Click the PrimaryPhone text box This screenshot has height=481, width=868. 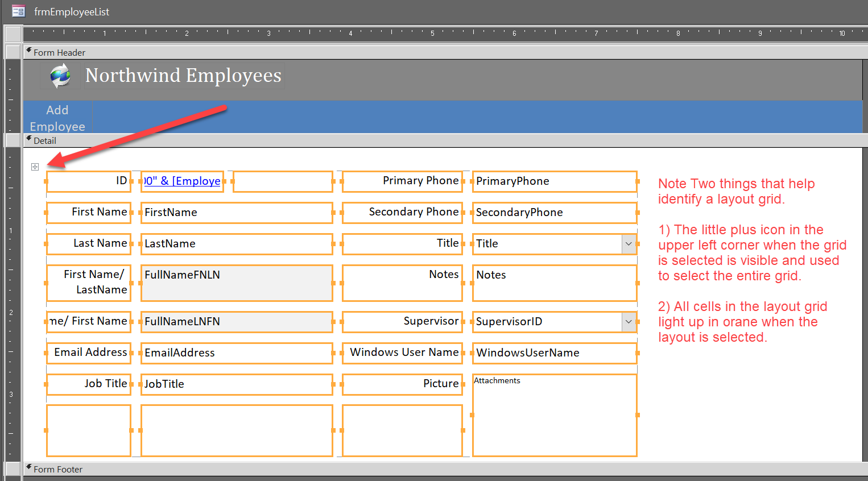click(555, 181)
